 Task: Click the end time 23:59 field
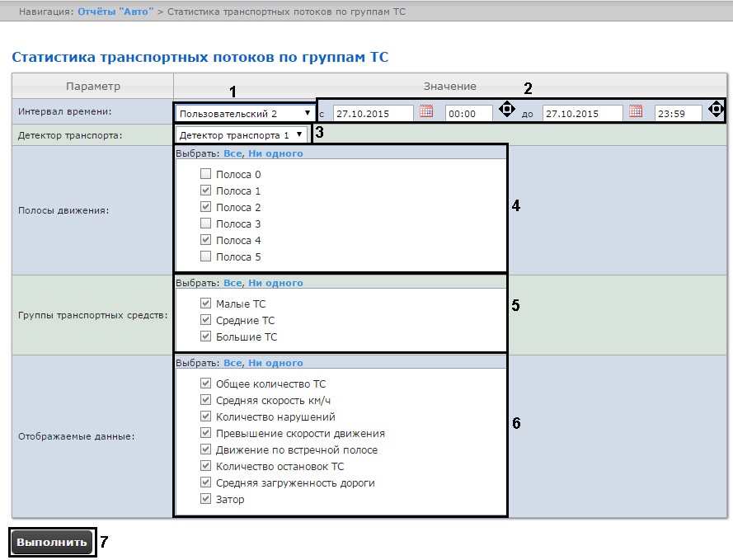pyautogui.click(x=678, y=114)
